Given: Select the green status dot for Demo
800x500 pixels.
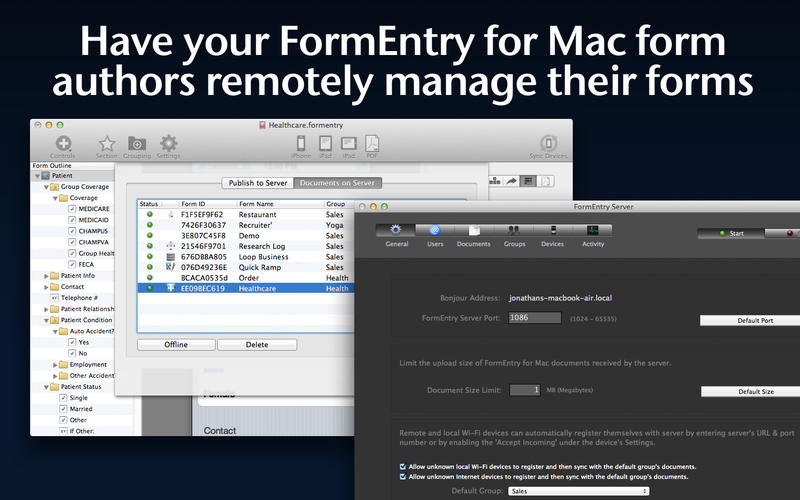Looking at the screenshot, I should click(x=149, y=235).
